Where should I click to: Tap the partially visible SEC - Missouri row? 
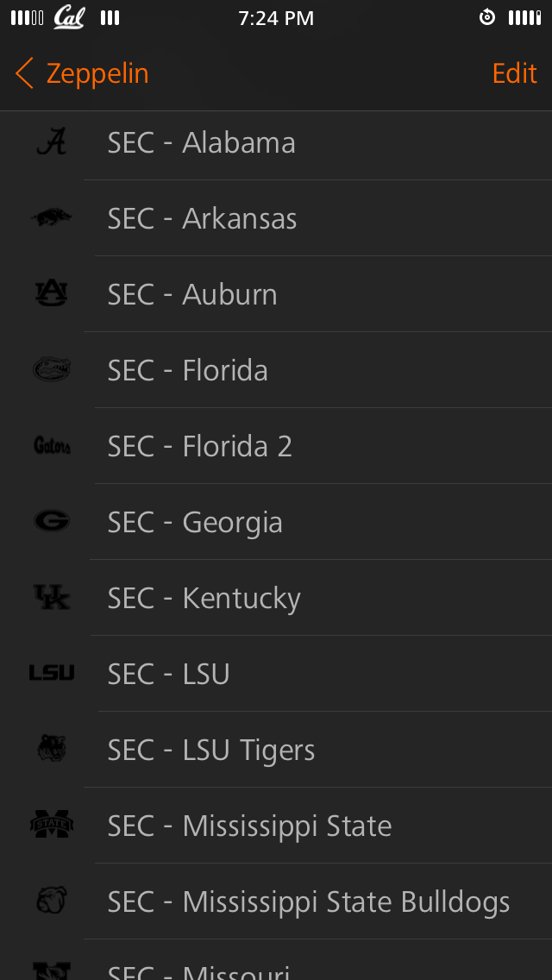(276, 960)
